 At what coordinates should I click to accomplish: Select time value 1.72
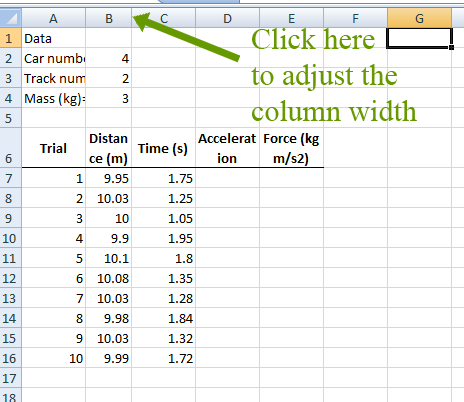click(x=164, y=358)
